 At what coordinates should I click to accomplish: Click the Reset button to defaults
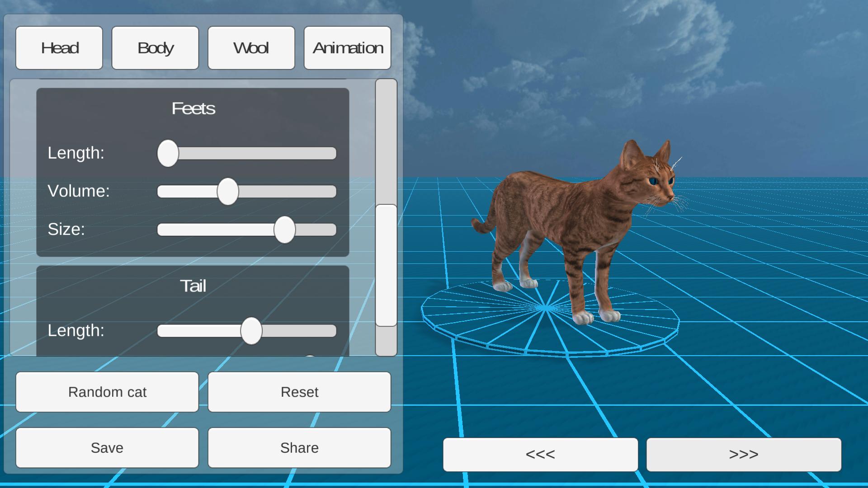click(300, 391)
